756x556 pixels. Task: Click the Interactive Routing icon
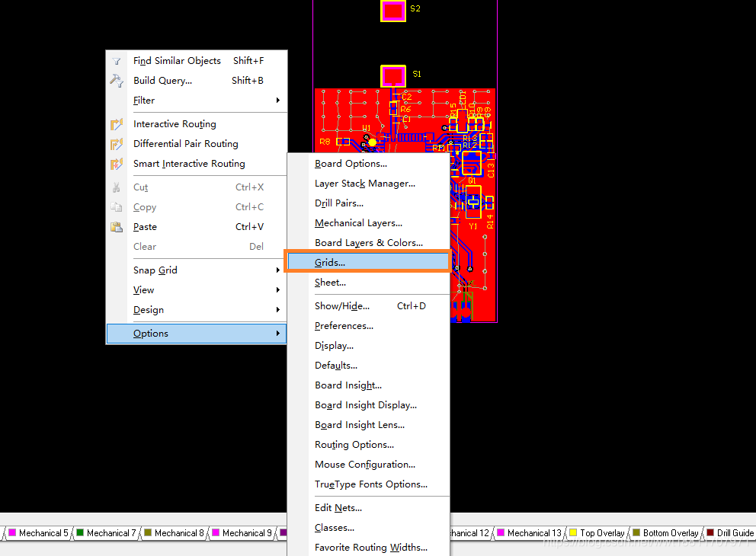117,124
